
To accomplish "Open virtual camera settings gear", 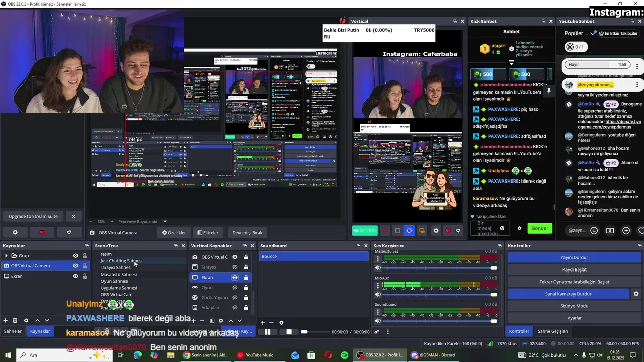I will pyautogui.click(x=636, y=294).
